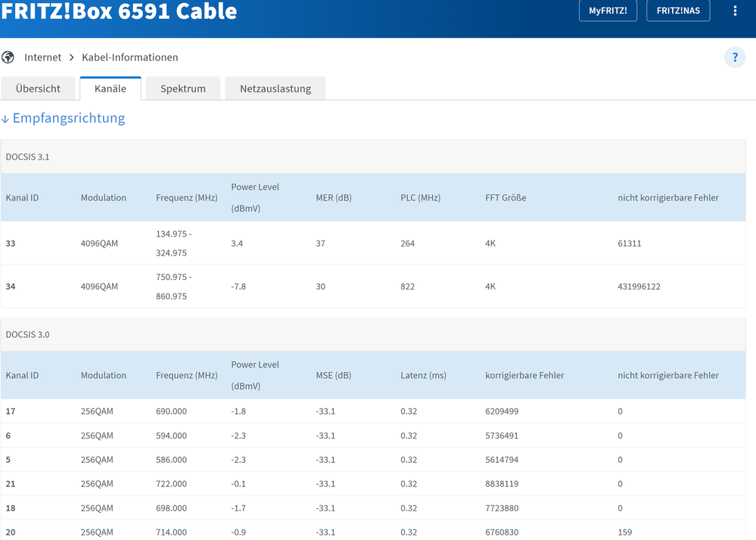
Task: Click frequency 722.000 cell
Action: pos(171,483)
